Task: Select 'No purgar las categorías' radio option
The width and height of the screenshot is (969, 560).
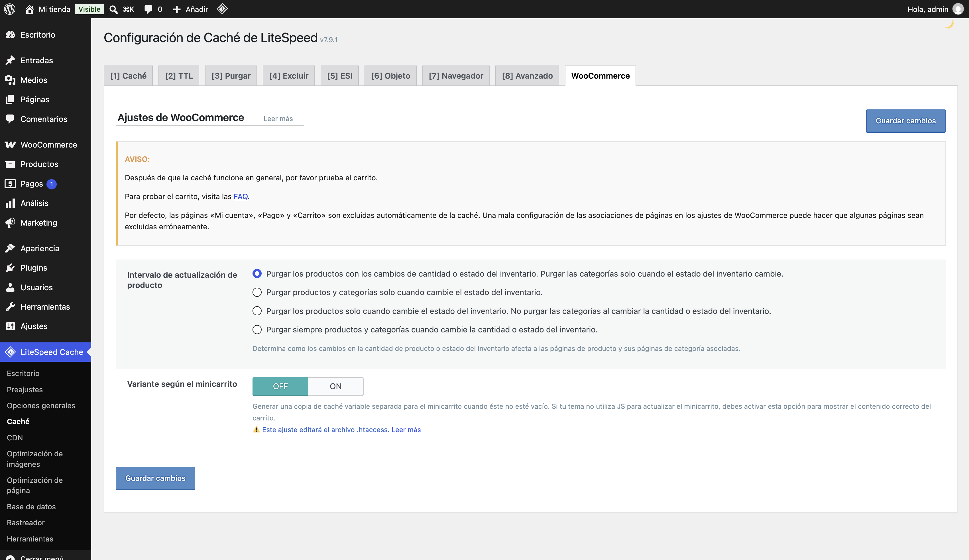Action: 257,310
